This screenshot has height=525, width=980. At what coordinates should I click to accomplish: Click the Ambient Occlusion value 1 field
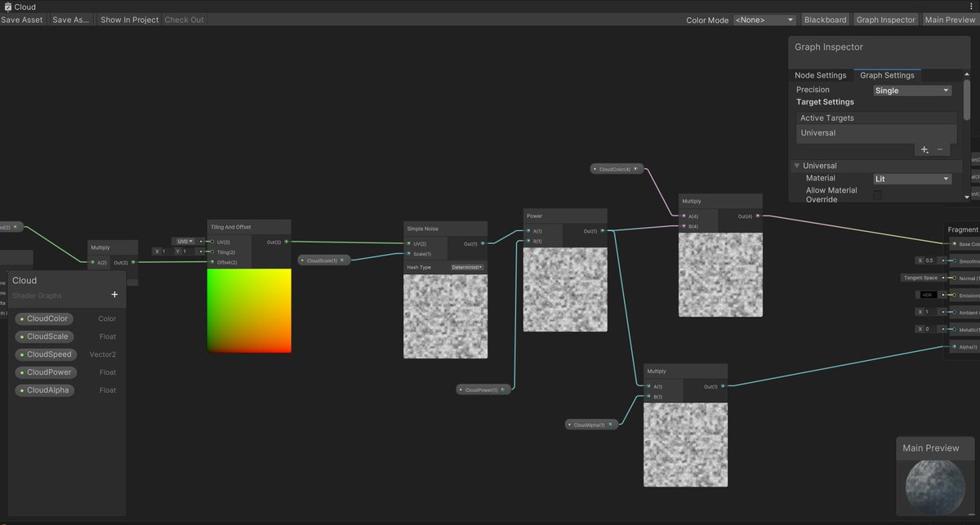(x=929, y=312)
